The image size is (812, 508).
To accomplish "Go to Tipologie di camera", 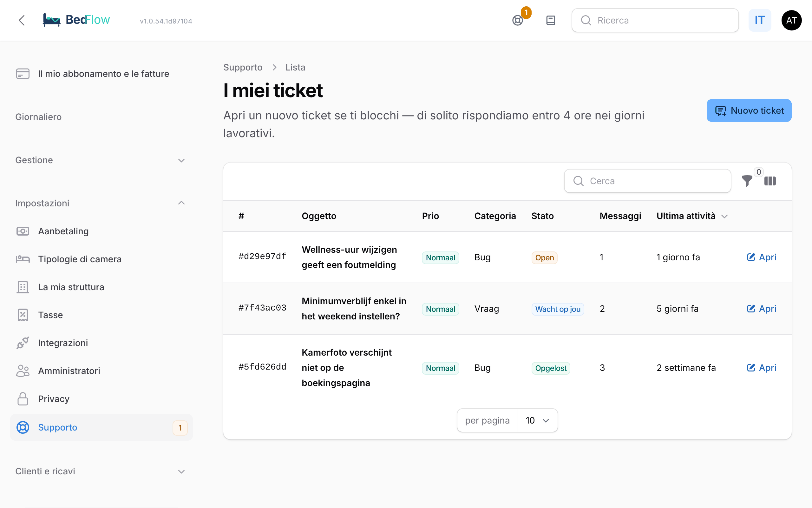I will 101,259.
